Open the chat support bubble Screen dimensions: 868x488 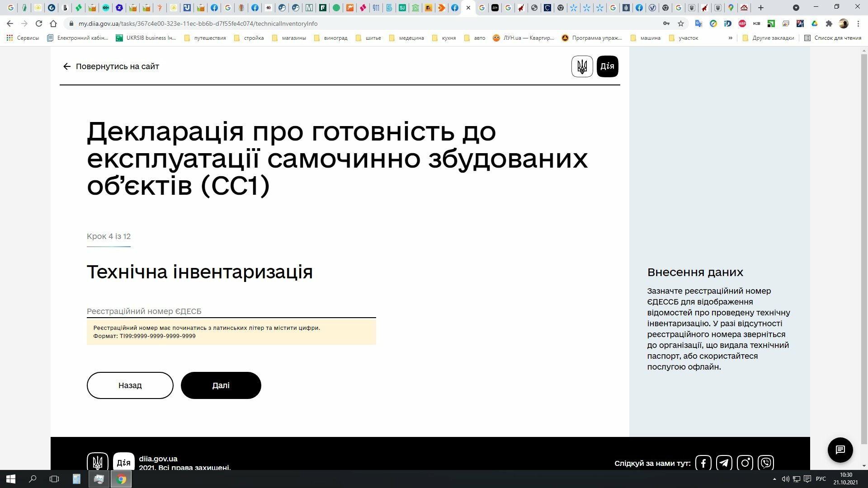coord(840,450)
